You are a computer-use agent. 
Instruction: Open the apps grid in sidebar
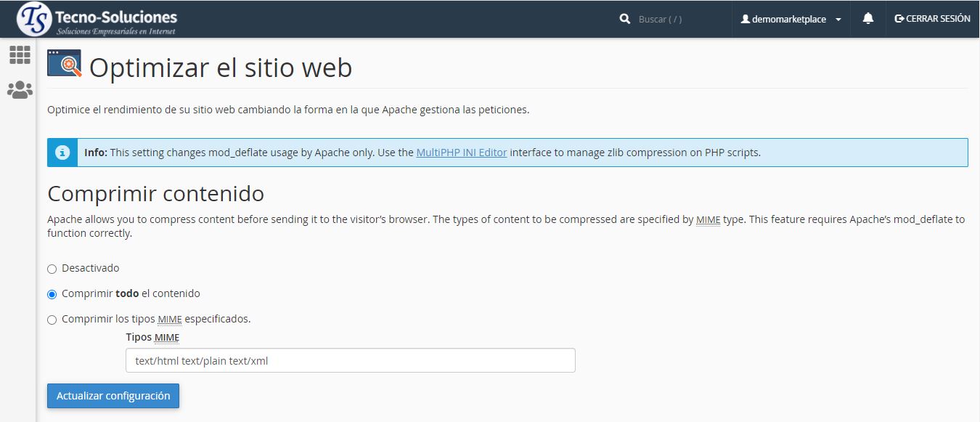20,54
